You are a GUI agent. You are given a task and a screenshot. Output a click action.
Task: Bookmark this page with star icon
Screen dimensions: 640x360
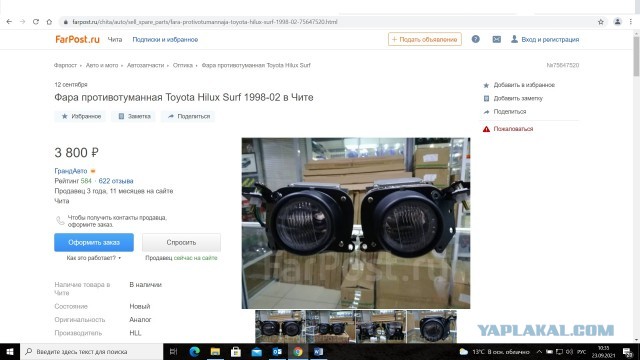click(x=601, y=22)
